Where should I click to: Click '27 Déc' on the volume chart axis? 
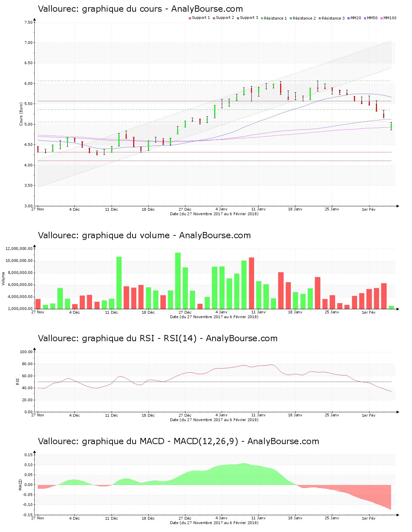[185, 312]
